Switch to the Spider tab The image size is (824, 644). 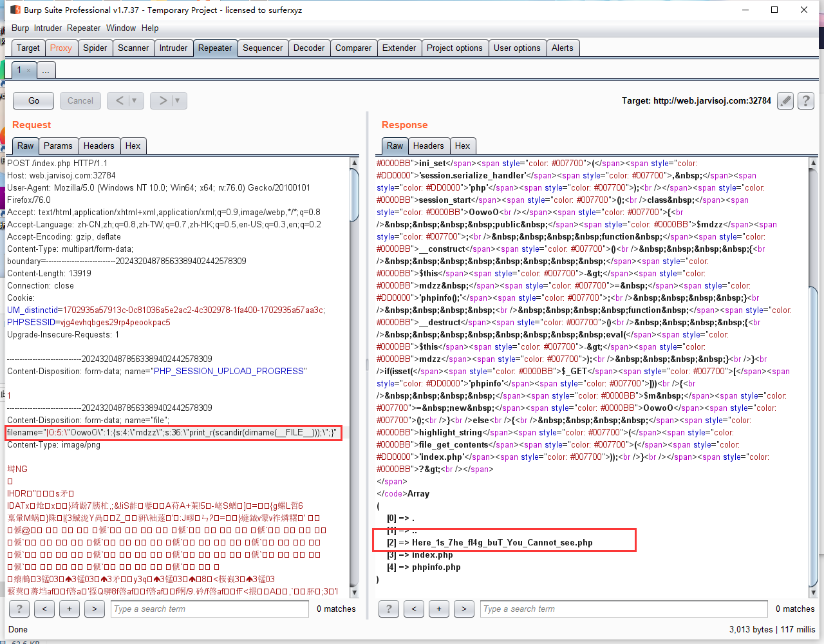pos(95,48)
